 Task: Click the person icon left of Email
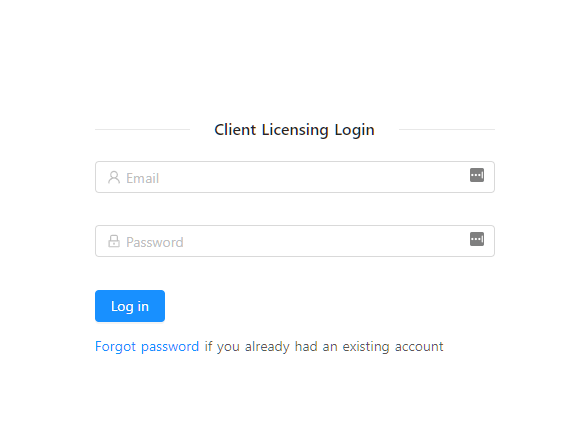pos(114,177)
